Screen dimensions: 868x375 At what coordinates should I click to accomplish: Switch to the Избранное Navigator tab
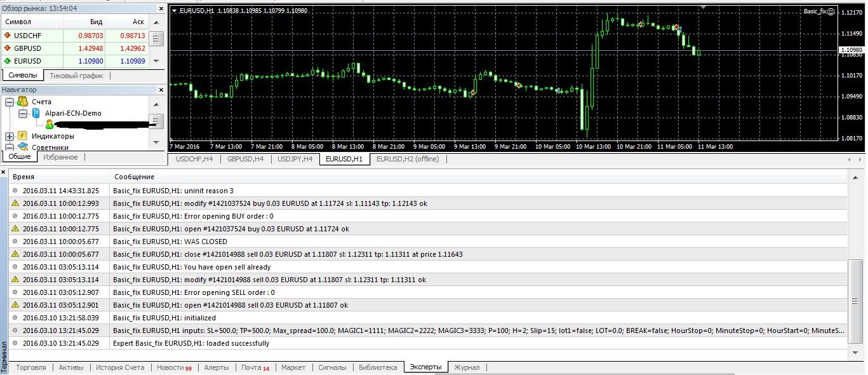(x=60, y=157)
